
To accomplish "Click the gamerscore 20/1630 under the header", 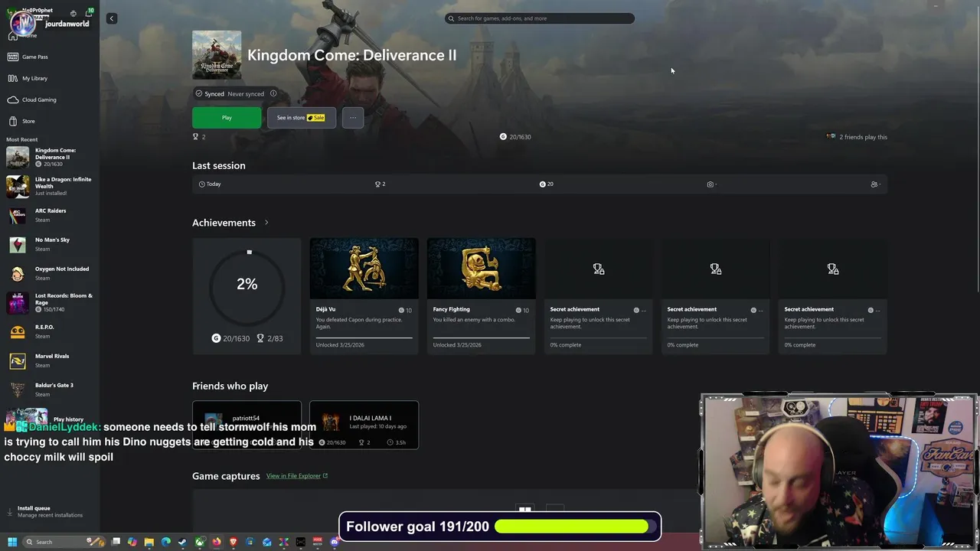I will (515, 137).
